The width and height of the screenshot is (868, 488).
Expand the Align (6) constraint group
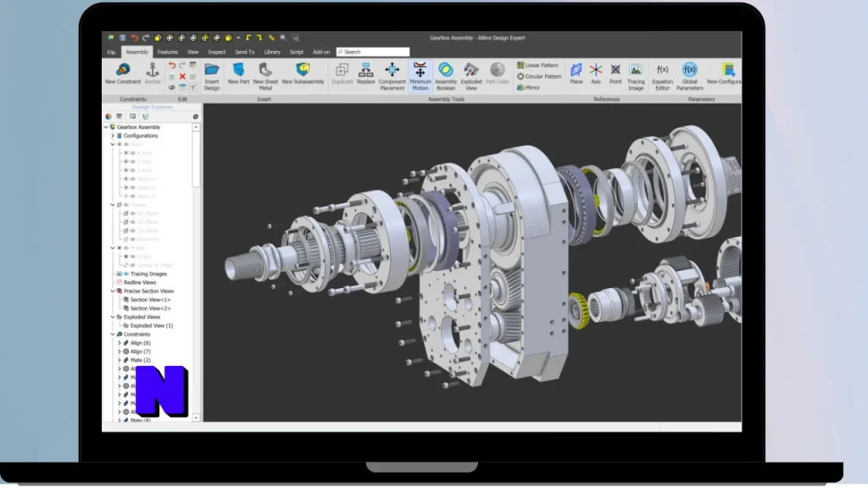click(120, 343)
